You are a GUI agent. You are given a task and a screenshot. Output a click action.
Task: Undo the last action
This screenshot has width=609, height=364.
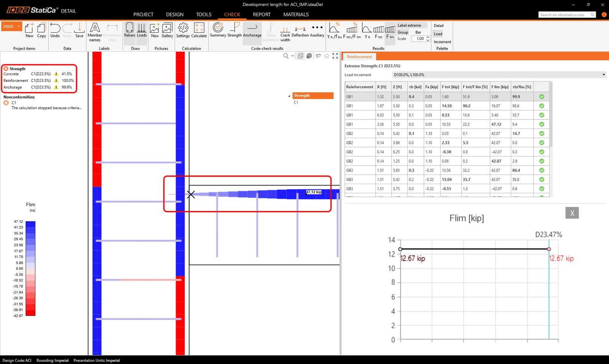[x=55, y=30]
